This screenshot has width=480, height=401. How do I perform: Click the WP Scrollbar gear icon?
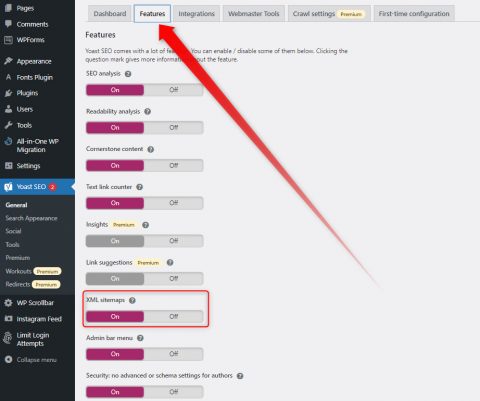pos(8,303)
